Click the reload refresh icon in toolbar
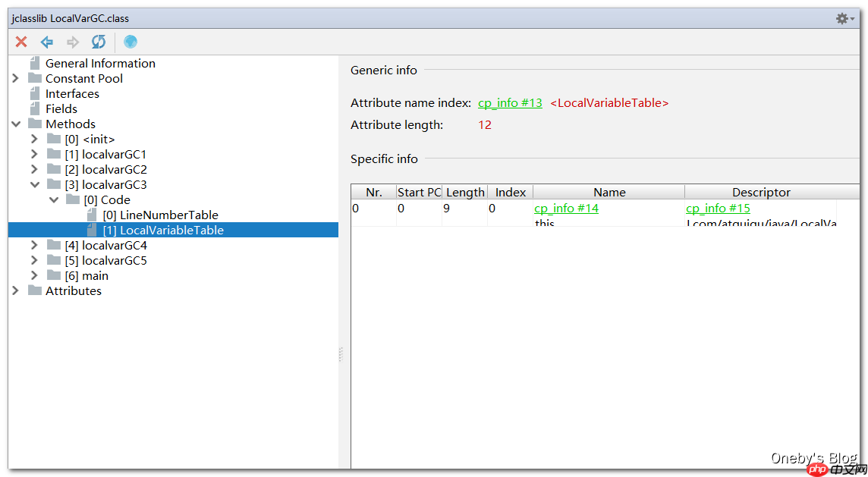 tap(99, 42)
